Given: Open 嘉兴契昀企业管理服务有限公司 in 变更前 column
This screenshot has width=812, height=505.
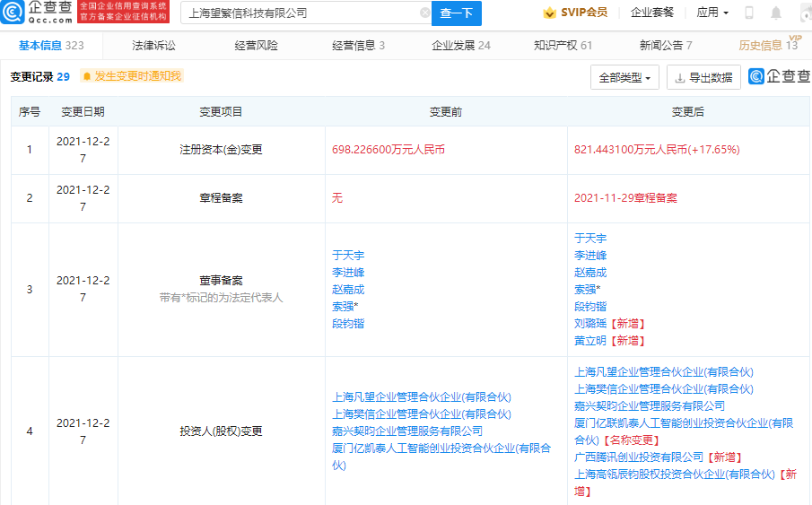Looking at the screenshot, I should tap(407, 431).
